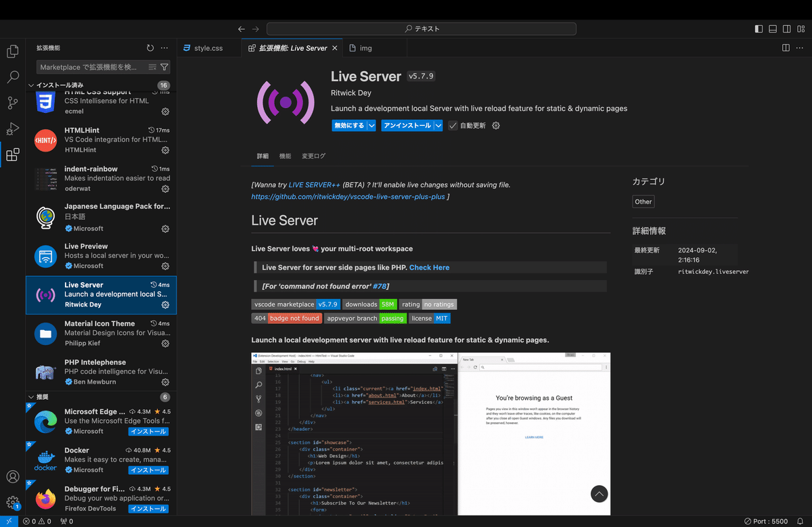The image size is (812, 527).
Task: Refresh the extensions list
Action: click(x=150, y=48)
